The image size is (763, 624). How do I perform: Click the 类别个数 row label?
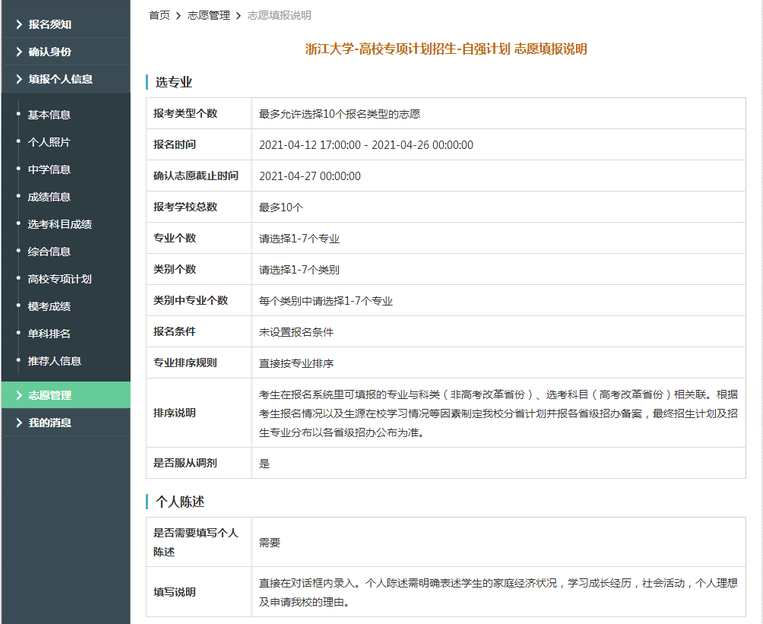pos(175,269)
